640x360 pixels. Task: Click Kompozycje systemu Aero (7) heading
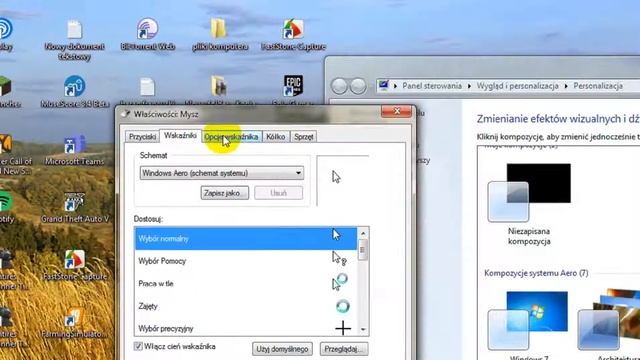536,273
